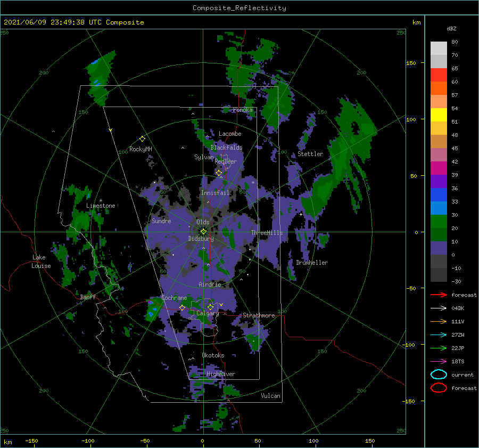Screen dimensions: 479x448
Task: Click the orange 111V arrow icon
Action: tap(439, 321)
